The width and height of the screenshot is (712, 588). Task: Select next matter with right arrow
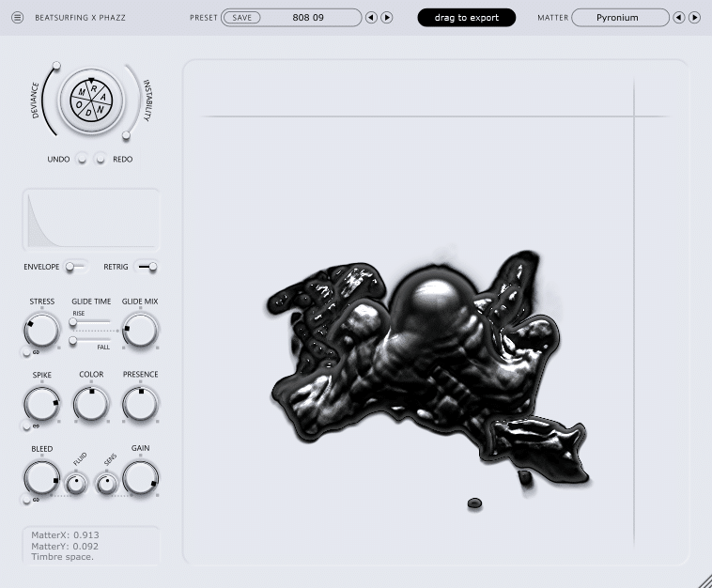[x=694, y=18]
